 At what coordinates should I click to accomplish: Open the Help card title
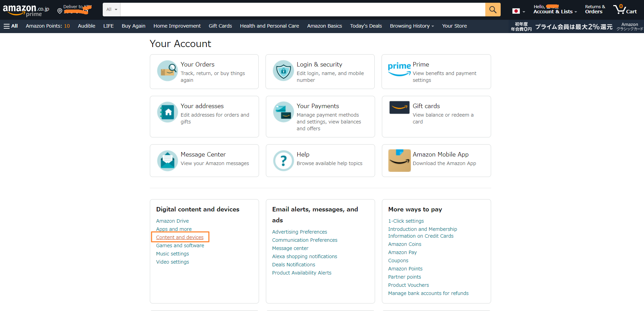click(303, 154)
